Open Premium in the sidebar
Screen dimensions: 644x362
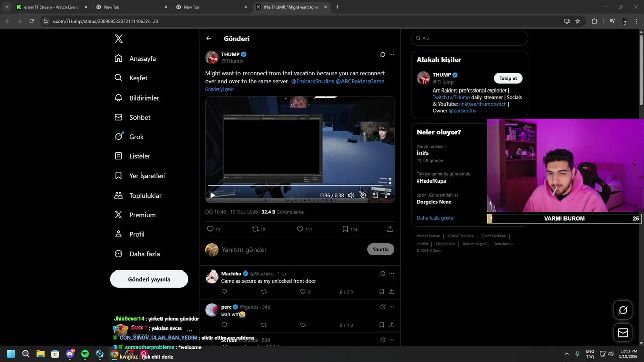point(135,215)
